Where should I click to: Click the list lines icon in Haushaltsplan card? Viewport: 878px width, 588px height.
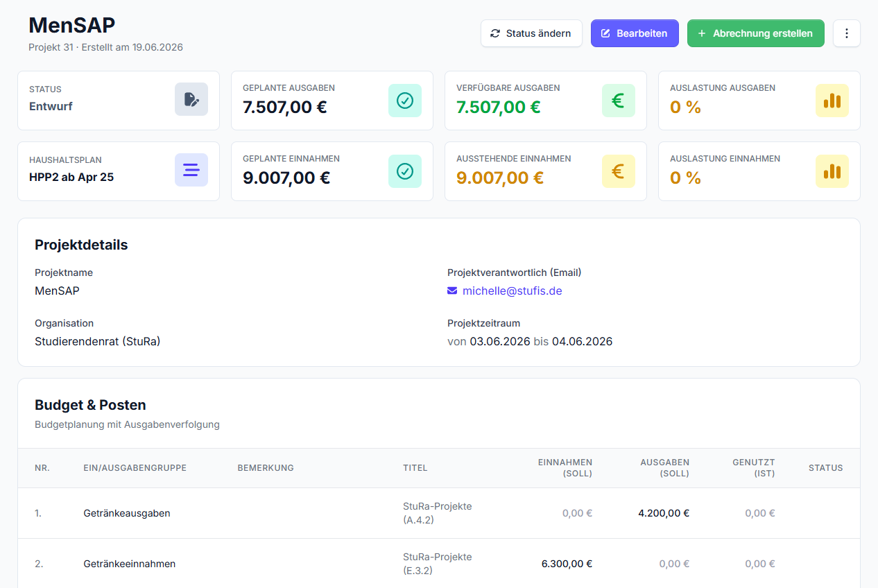click(x=191, y=170)
